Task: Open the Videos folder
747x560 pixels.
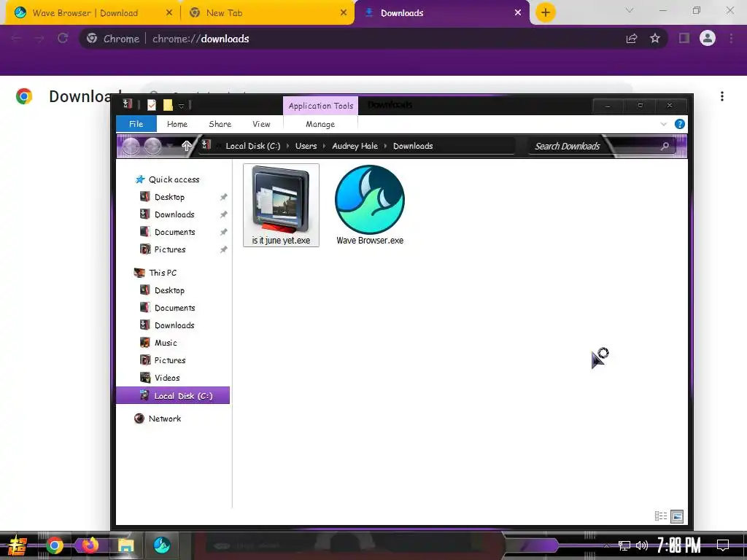Action: (167, 378)
